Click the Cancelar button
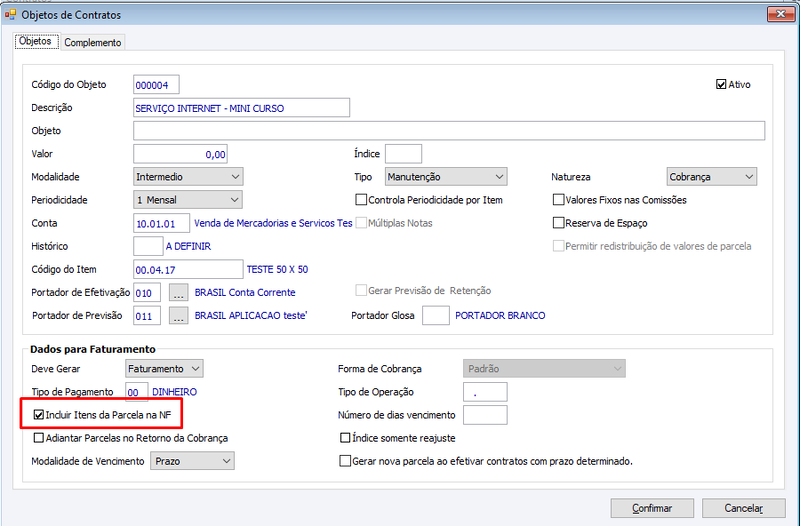The height and width of the screenshot is (526, 800). pos(743,508)
